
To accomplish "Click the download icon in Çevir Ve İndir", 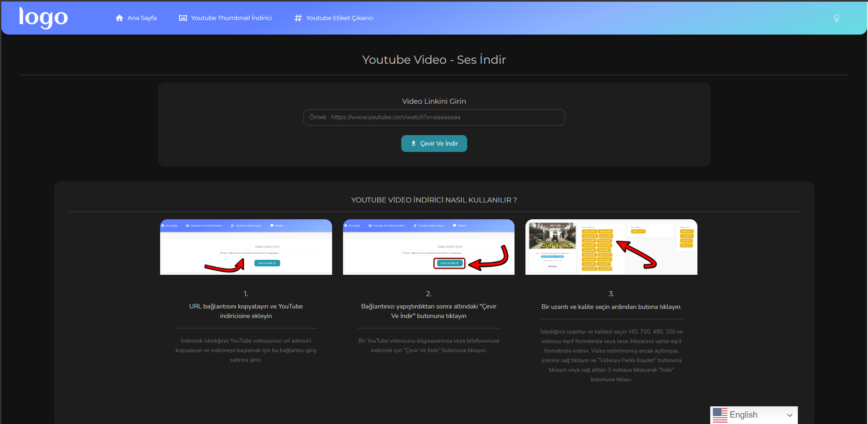I will point(414,143).
